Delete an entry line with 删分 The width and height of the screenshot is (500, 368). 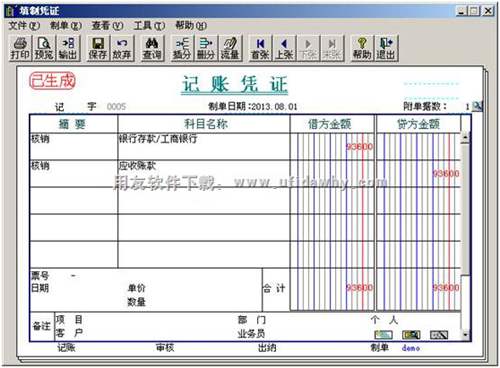click(206, 48)
